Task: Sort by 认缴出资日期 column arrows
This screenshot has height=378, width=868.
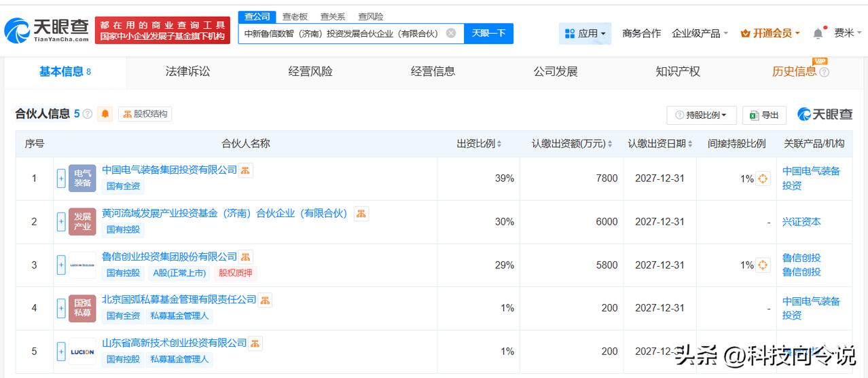Action: click(690, 144)
